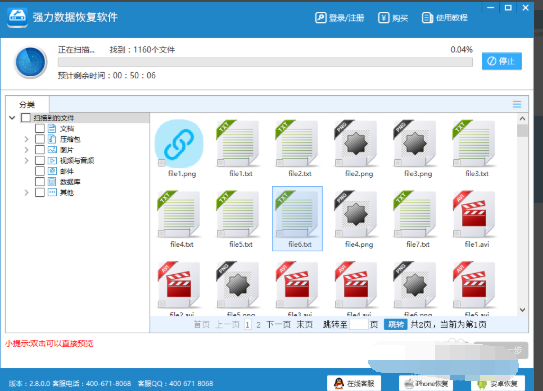Click the file list scroll-up arrow
543x391 pixels.
point(523,119)
